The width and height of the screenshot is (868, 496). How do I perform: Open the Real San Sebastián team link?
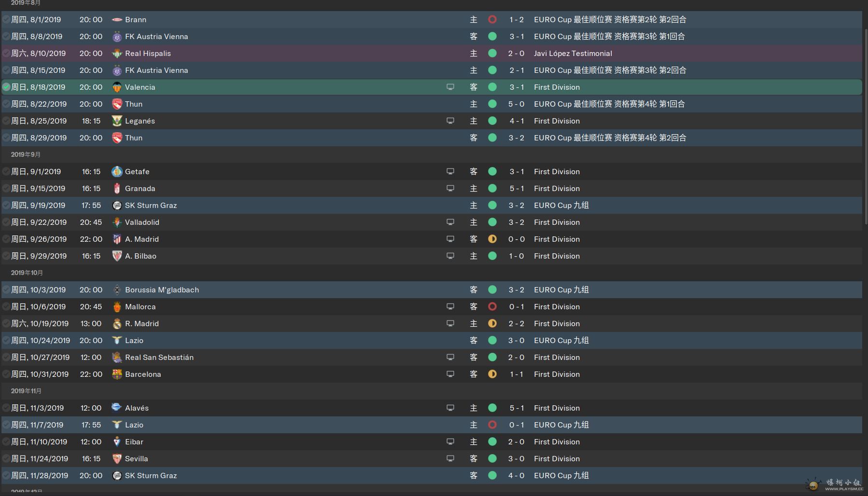tap(159, 358)
